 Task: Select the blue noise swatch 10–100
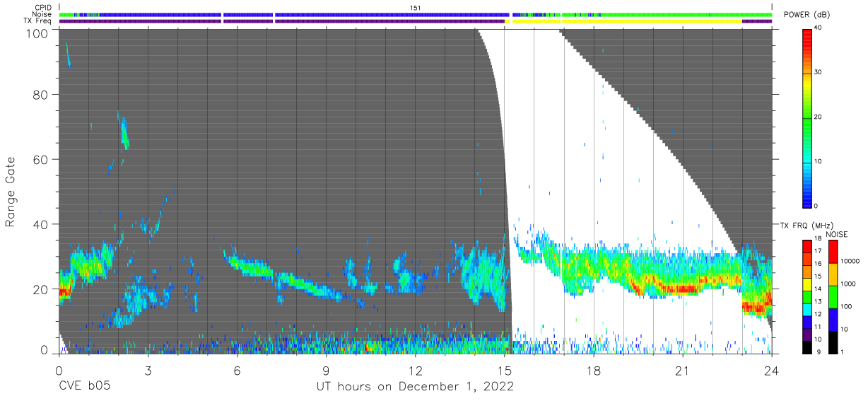[x=833, y=319]
